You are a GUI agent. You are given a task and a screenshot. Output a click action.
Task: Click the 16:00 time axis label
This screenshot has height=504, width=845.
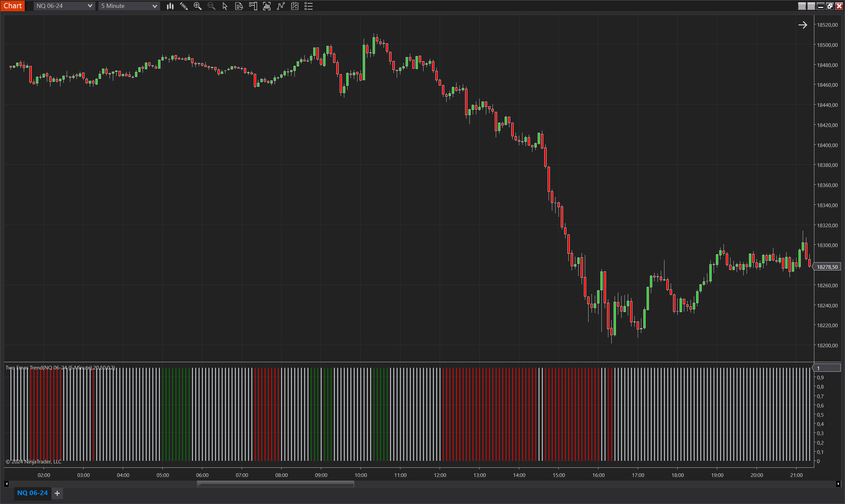coord(598,475)
